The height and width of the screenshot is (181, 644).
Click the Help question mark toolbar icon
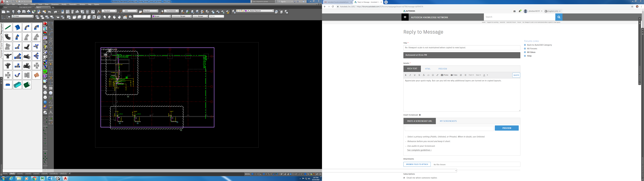93,12
